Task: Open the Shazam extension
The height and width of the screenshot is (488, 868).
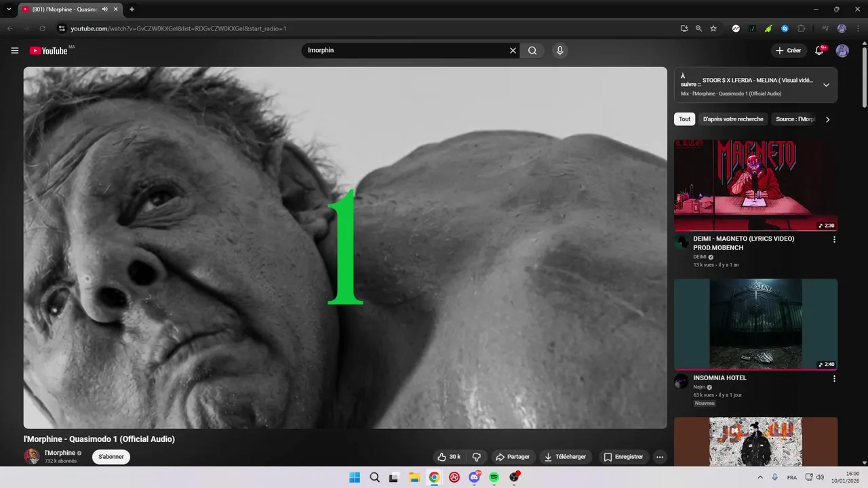Action: click(785, 28)
